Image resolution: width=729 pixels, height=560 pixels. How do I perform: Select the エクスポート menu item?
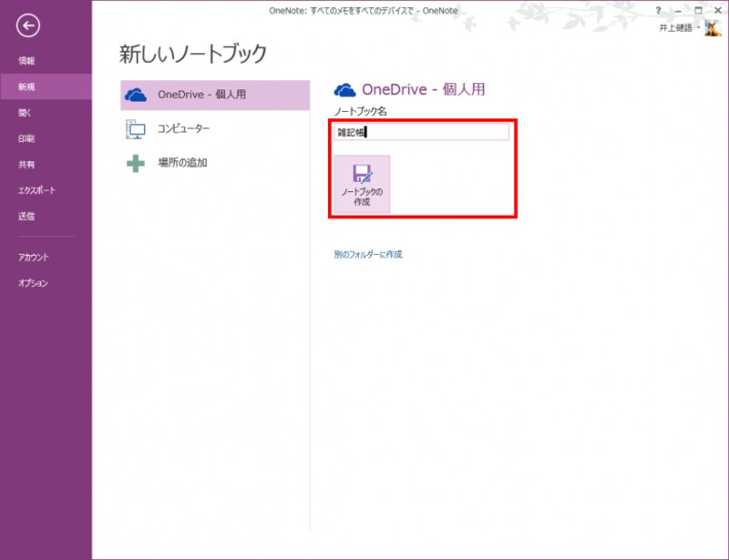click(x=36, y=190)
